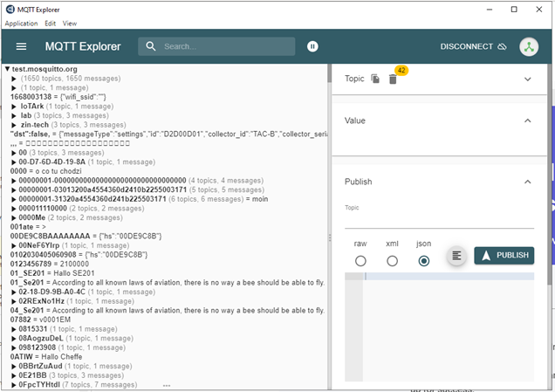Viewport: 555px width, 392px height.
Task: Select the xml payload format
Action: (392, 261)
